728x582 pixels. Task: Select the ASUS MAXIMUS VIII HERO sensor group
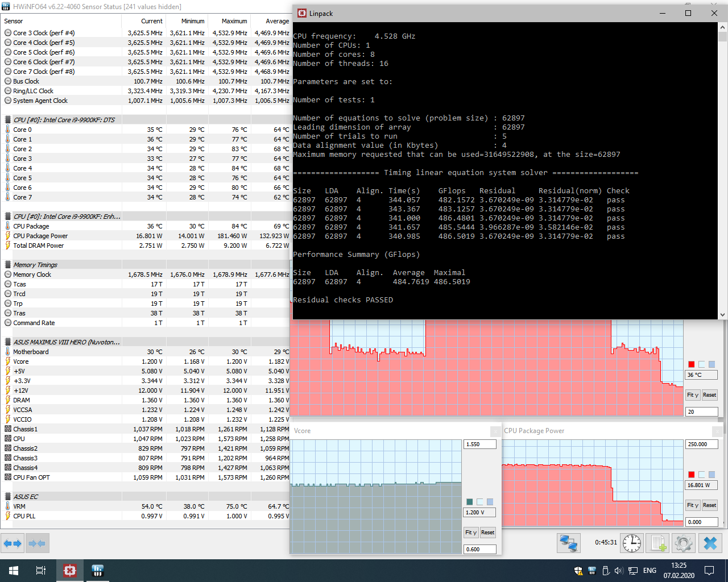[146, 342]
